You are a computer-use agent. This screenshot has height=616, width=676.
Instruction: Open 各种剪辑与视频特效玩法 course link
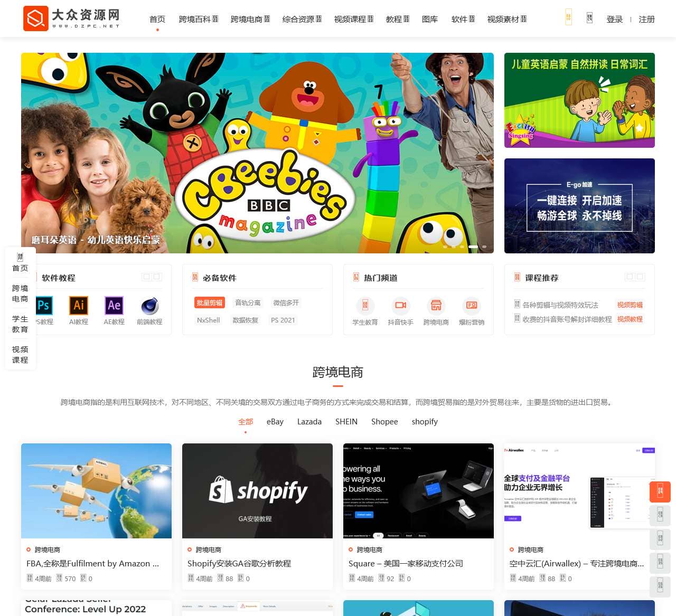click(560, 305)
